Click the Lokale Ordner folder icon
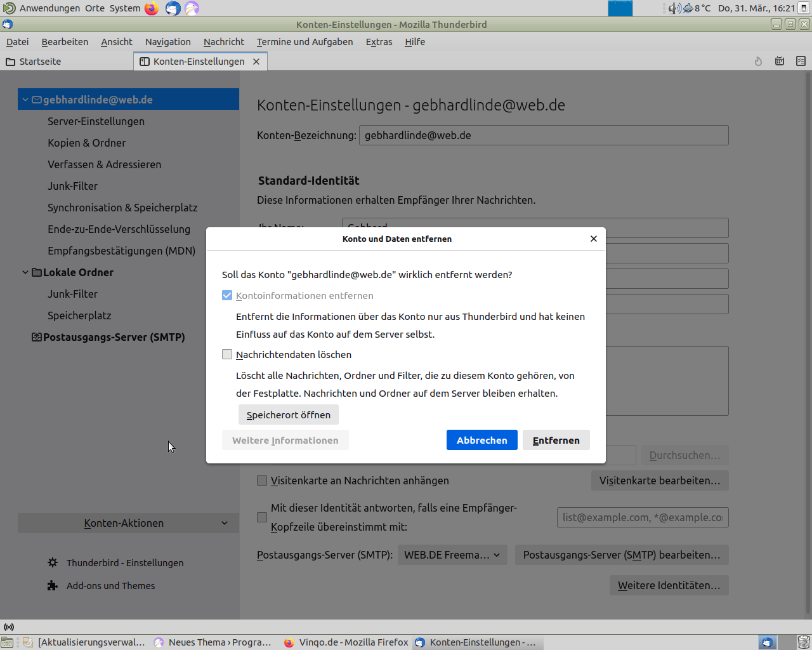This screenshot has height=650, width=812. 37,272
